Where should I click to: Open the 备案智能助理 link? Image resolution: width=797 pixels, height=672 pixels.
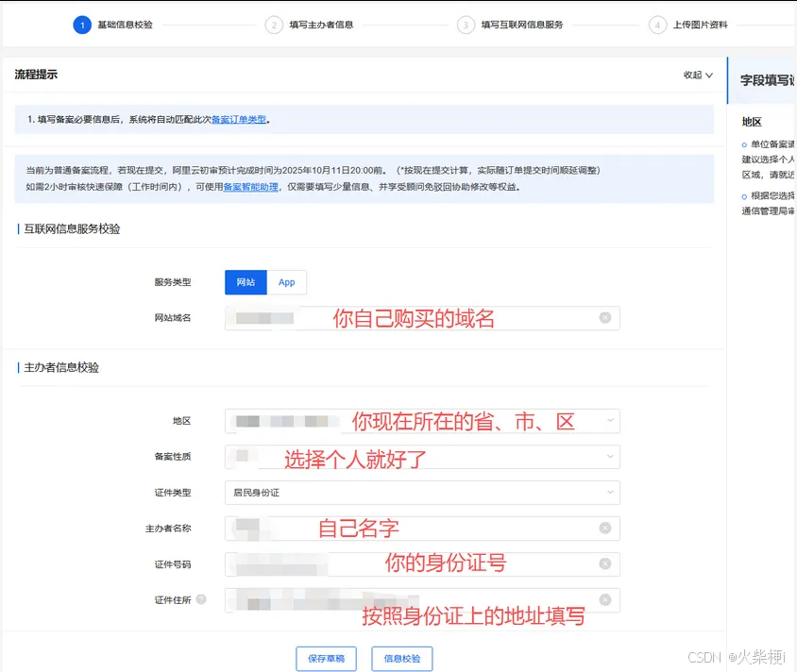(x=250, y=187)
